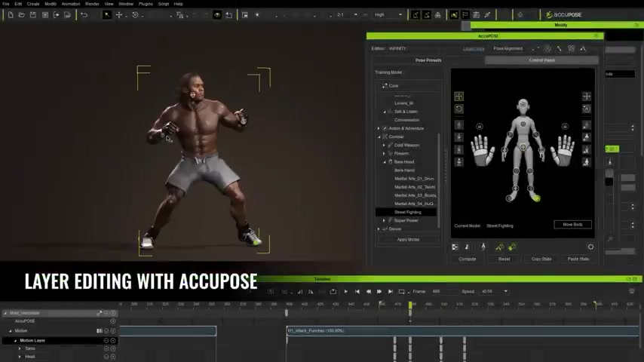Click the flag icon in toolbar
This screenshot has width=644, height=362.
click(465, 15)
